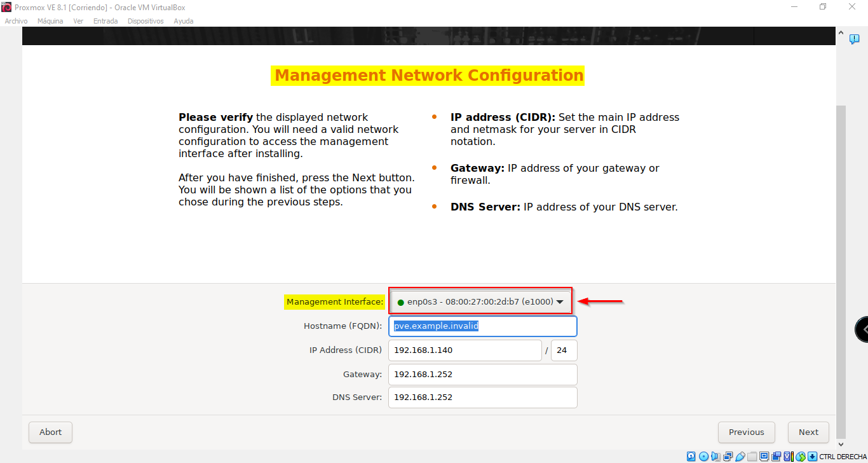Click the shared folders status icon

pos(752,457)
